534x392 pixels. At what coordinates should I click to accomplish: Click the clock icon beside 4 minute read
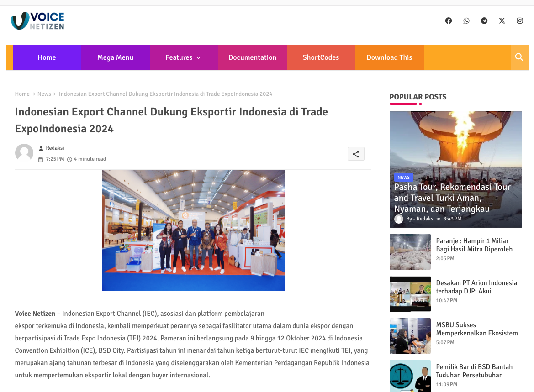pos(69,159)
